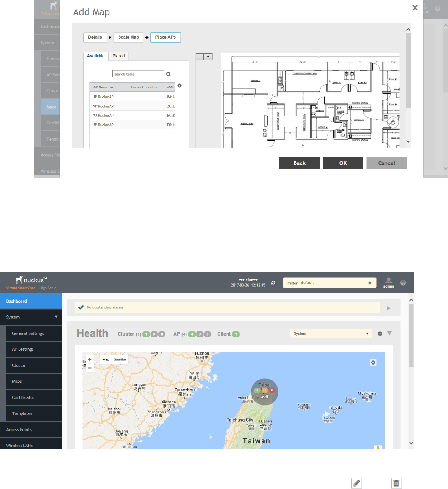Click the Cancel button

(386, 163)
